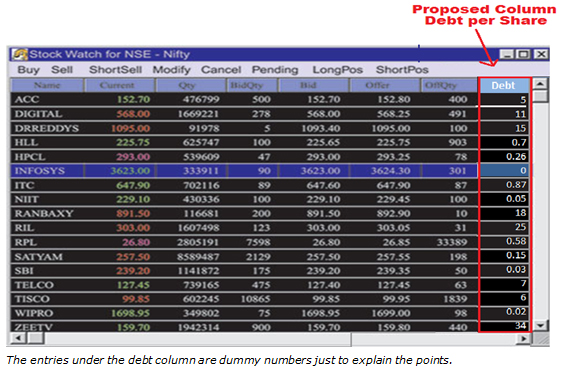
Task: Click the Stock Watch window title icon
Action: [20, 54]
